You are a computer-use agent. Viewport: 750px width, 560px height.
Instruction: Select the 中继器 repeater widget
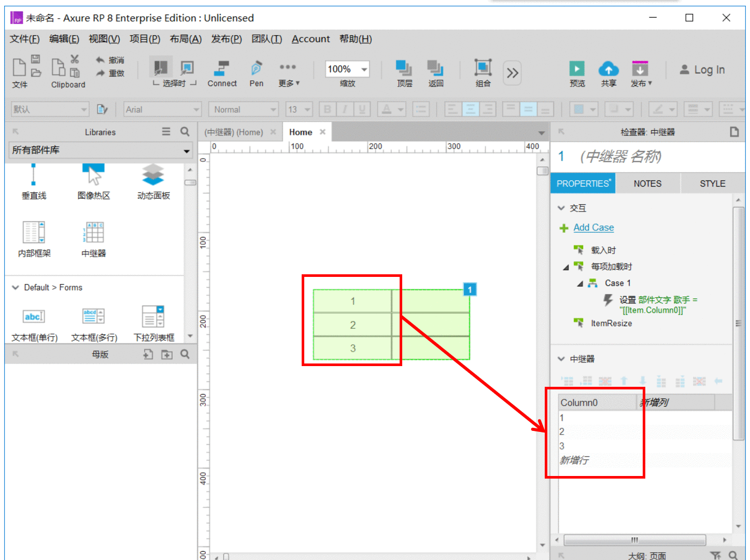(x=94, y=240)
